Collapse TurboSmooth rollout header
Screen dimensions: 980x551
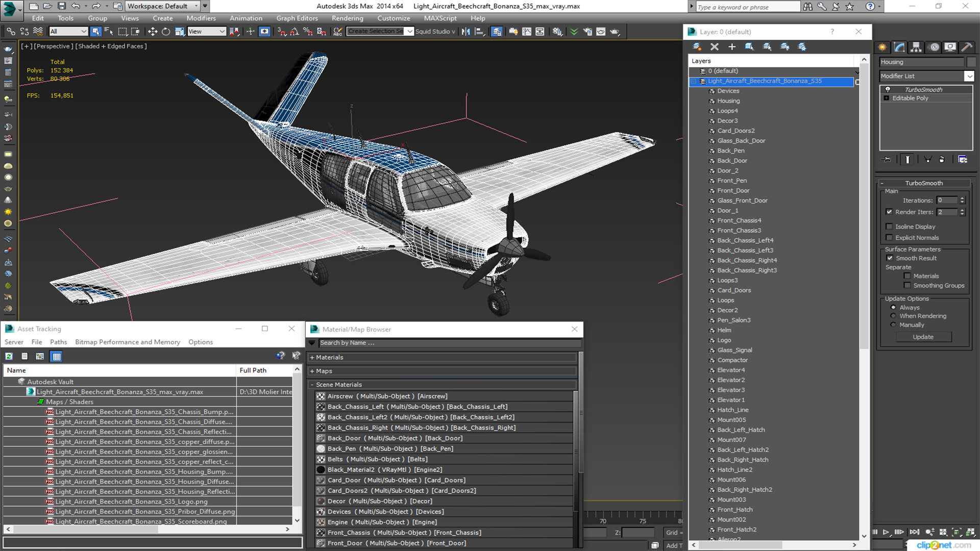(x=924, y=183)
